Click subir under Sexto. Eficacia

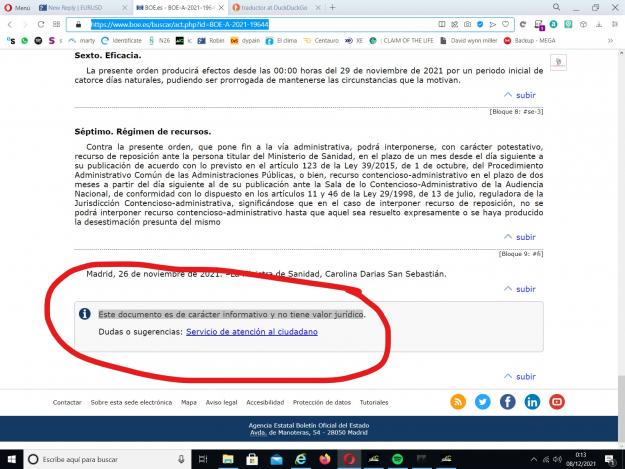coord(520,95)
